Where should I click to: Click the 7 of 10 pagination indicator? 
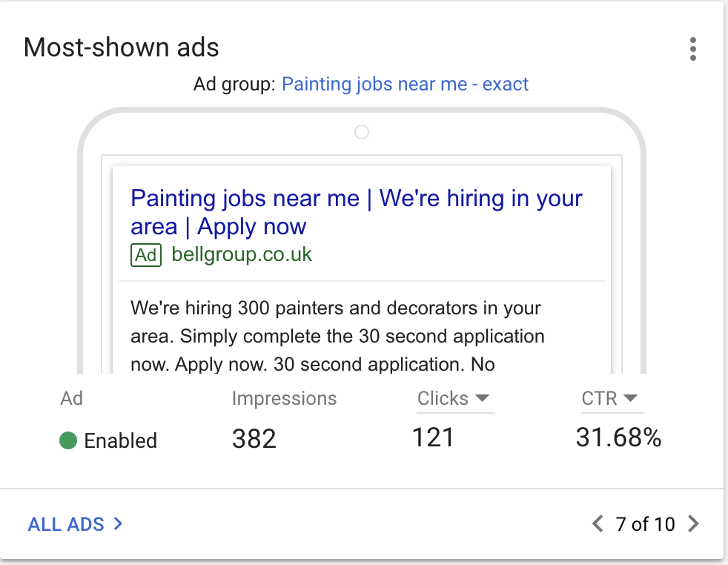[646, 524]
